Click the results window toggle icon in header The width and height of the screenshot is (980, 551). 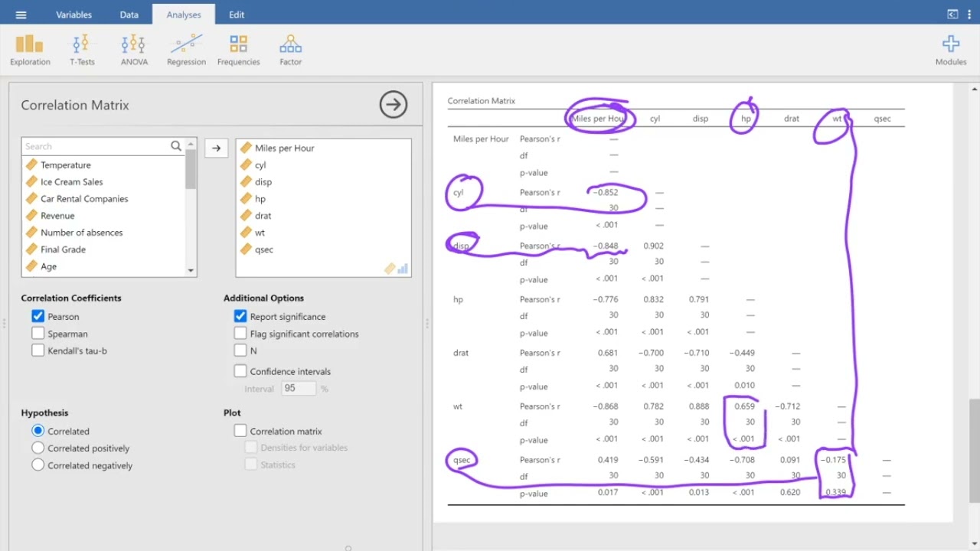tap(952, 15)
